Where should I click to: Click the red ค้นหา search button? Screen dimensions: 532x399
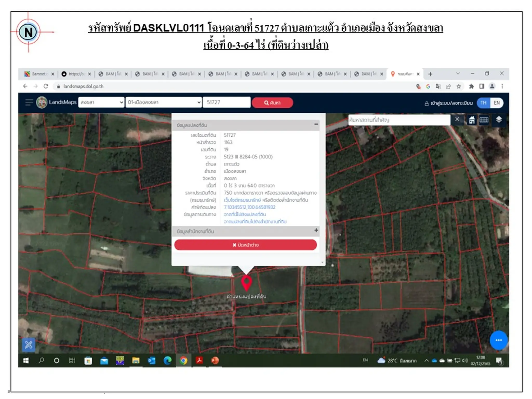[272, 103]
